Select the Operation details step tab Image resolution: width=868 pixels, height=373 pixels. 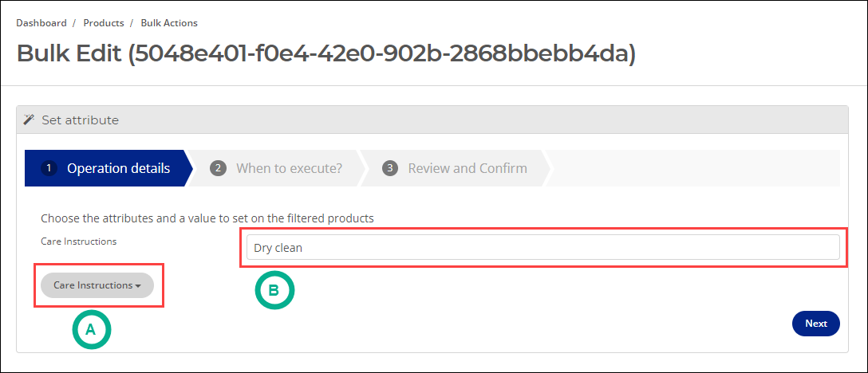tap(108, 168)
